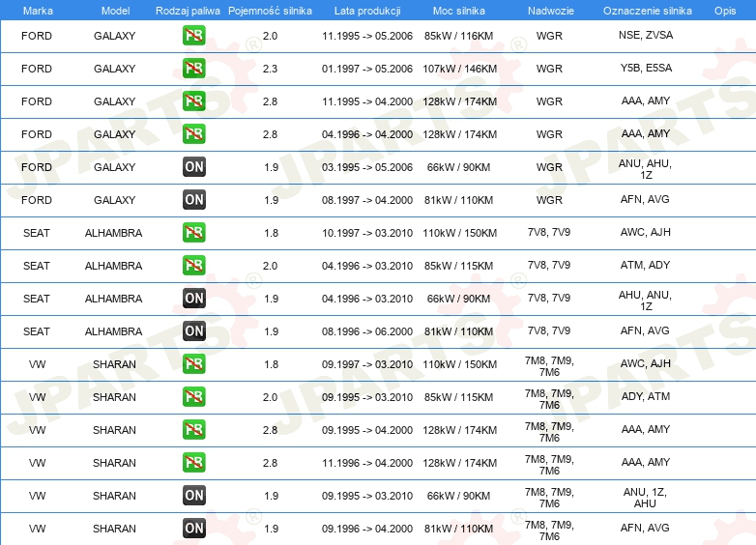
Task: Click petrol icon for Sharan 2.0 85kW
Action: point(193,397)
